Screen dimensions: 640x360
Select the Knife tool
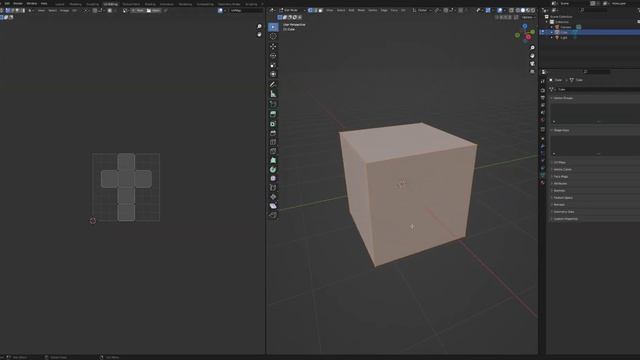[273, 151]
